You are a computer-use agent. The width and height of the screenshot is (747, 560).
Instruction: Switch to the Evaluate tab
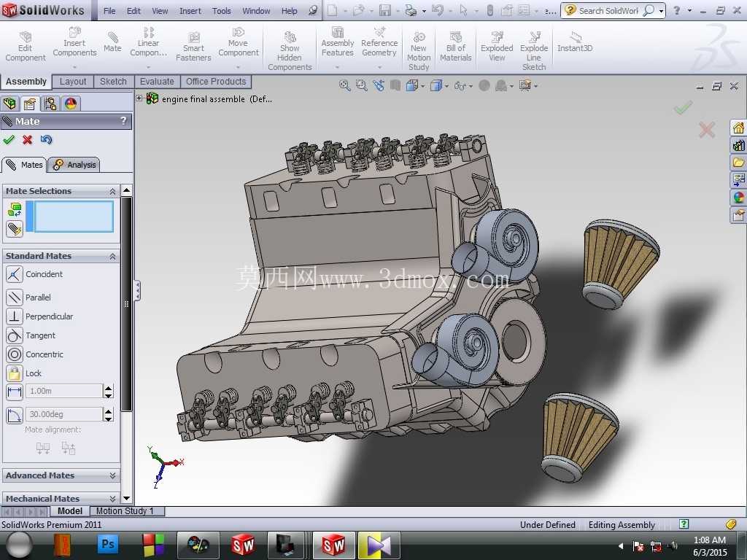coord(157,82)
